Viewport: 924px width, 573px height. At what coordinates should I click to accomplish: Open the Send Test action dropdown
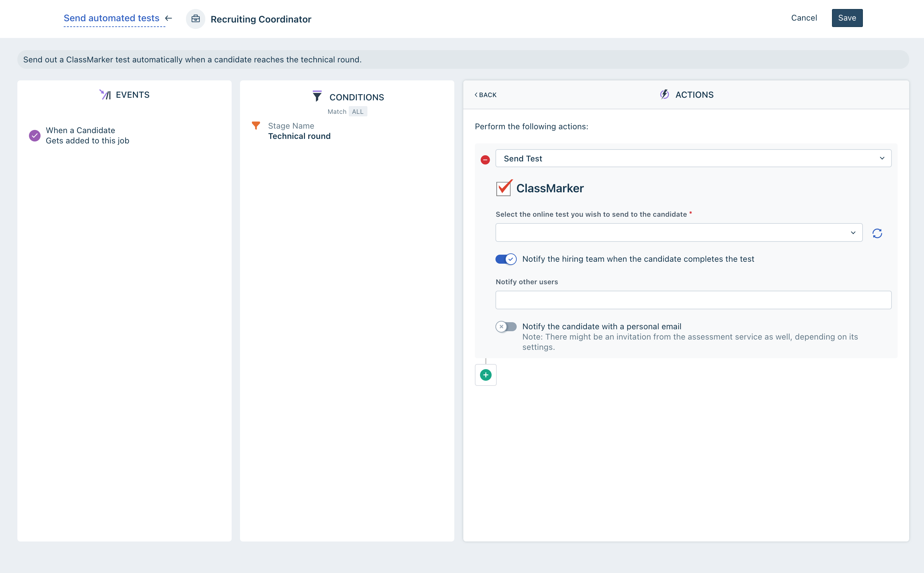point(693,159)
